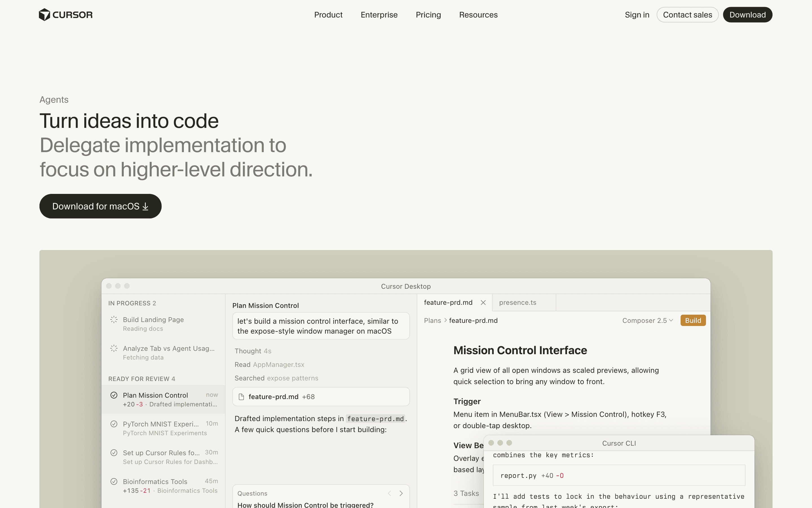
Task: Click the Cursor CLI window title
Action: coord(619,443)
